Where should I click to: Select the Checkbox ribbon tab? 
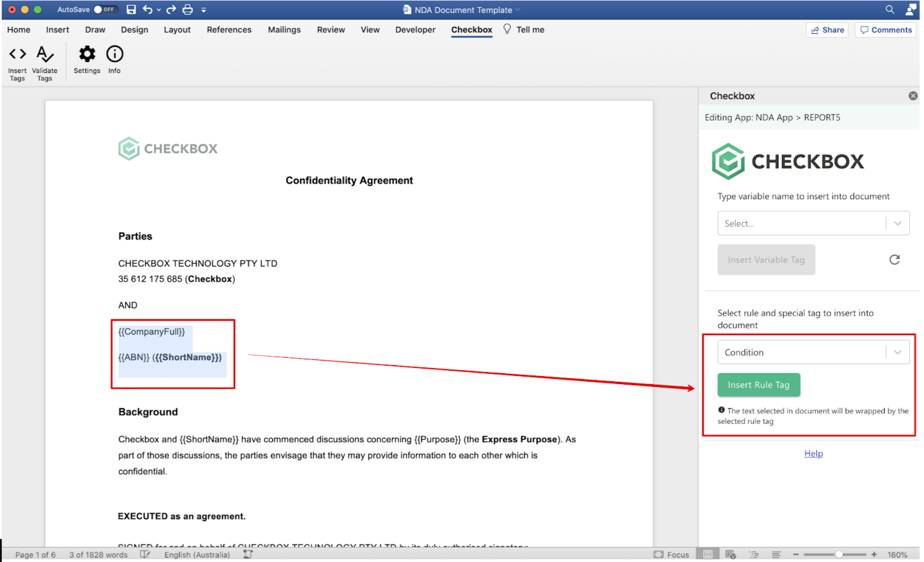[471, 30]
